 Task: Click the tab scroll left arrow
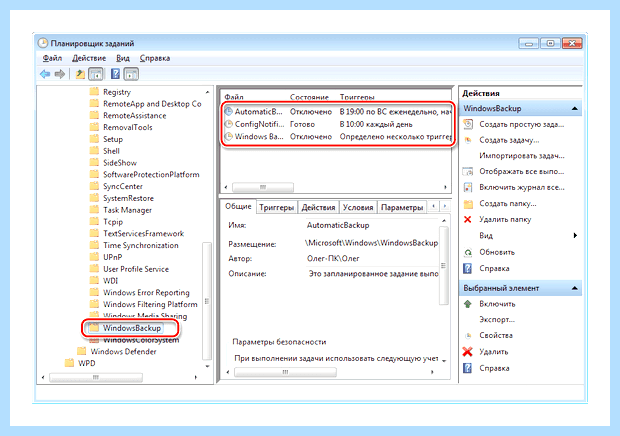click(x=434, y=206)
